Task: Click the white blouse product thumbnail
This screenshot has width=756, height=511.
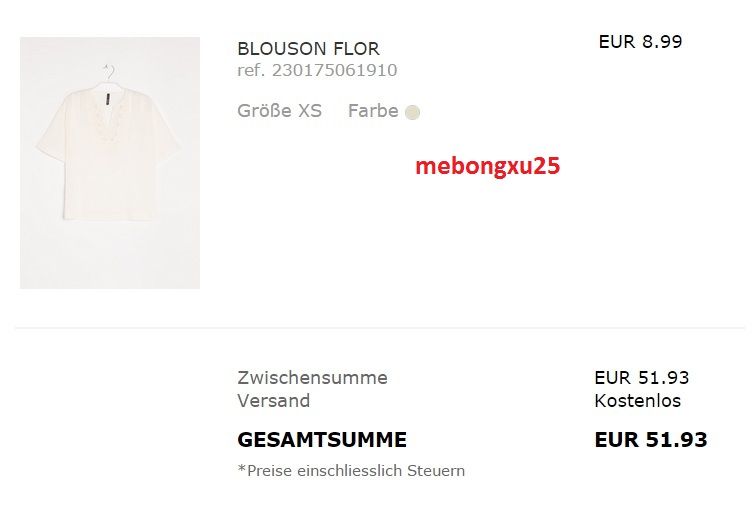Action: click(x=110, y=163)
